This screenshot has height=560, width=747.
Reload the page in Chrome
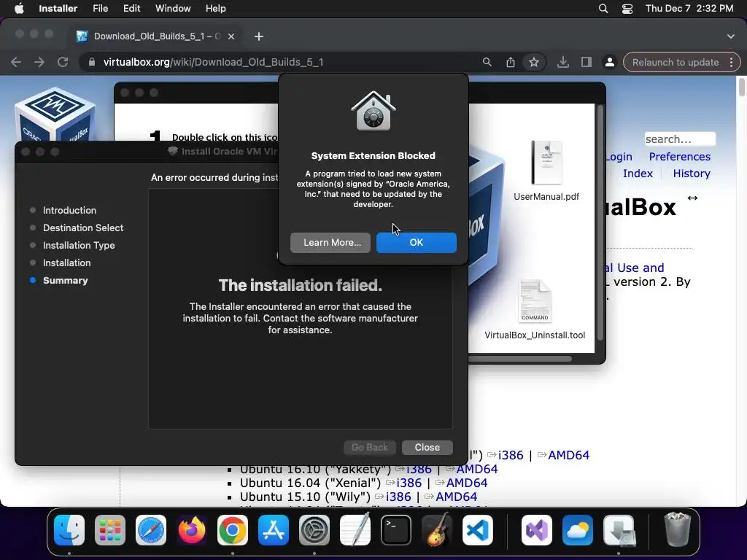(x=63, y=62)
